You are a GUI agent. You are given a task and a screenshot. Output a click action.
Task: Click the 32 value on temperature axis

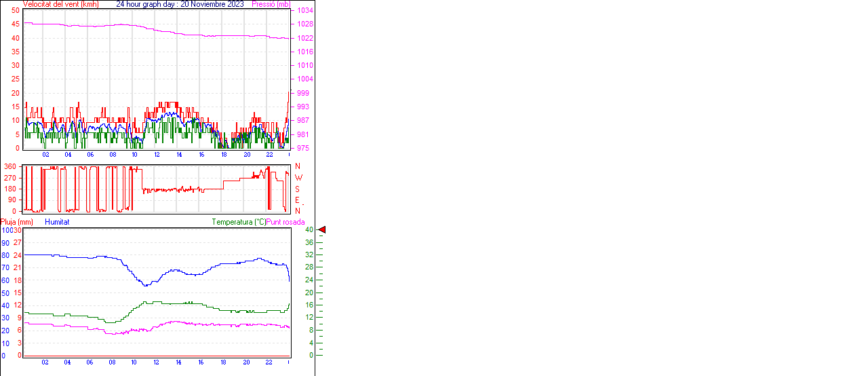pyautogui.click(x=309, y=255)
